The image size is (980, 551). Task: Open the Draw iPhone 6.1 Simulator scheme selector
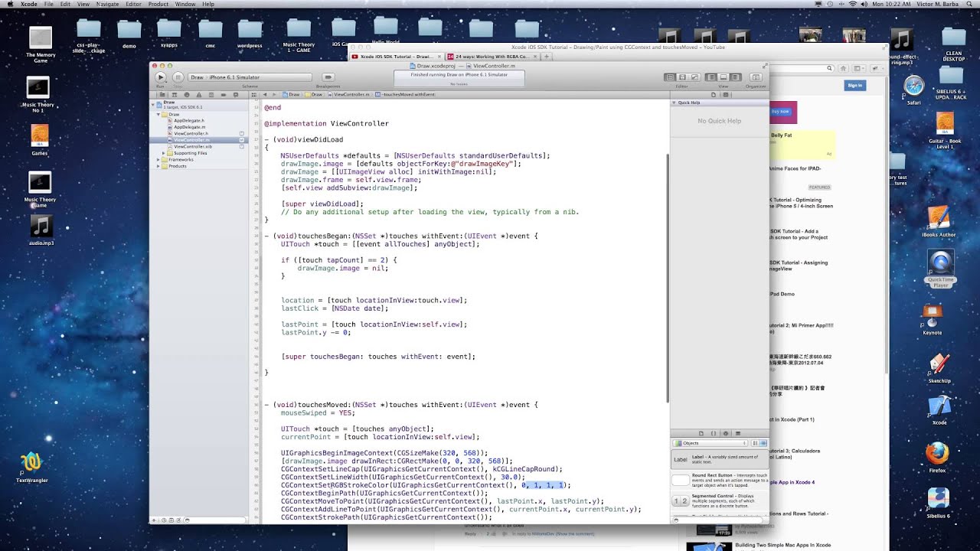tap(250, 77)
